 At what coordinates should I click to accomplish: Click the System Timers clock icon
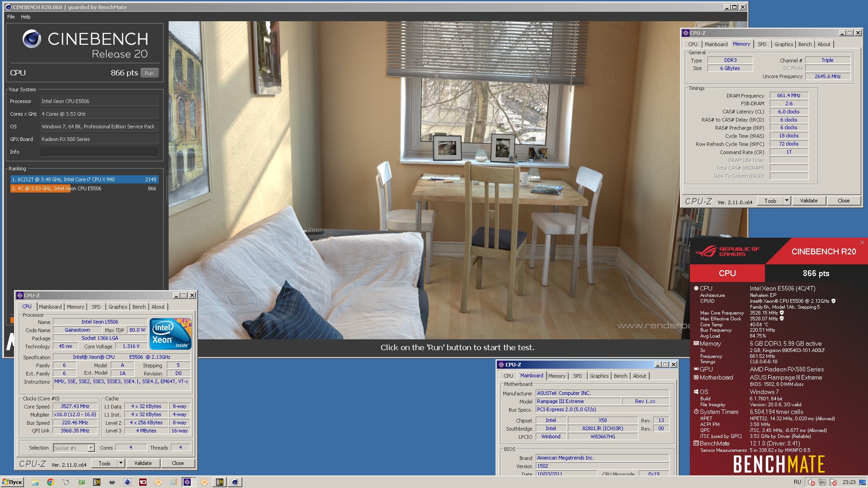(x=696, y=412)
